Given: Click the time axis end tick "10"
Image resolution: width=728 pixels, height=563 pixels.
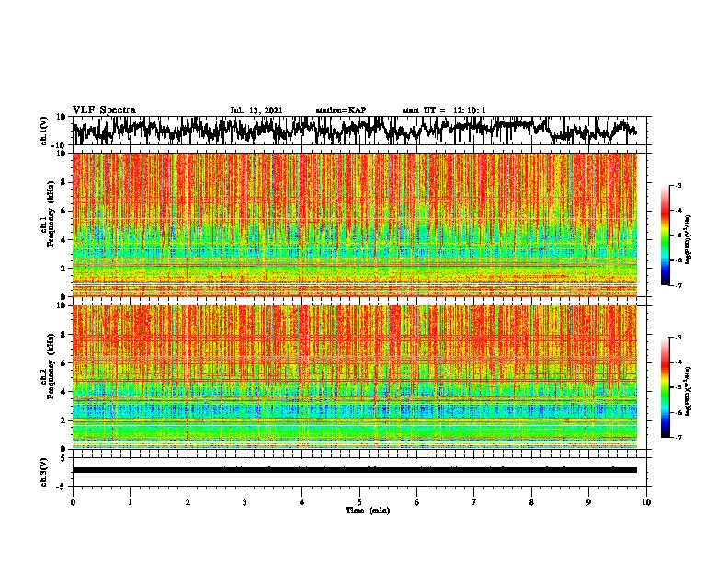Looking at the screenshot, I should (x=646, y=502).
